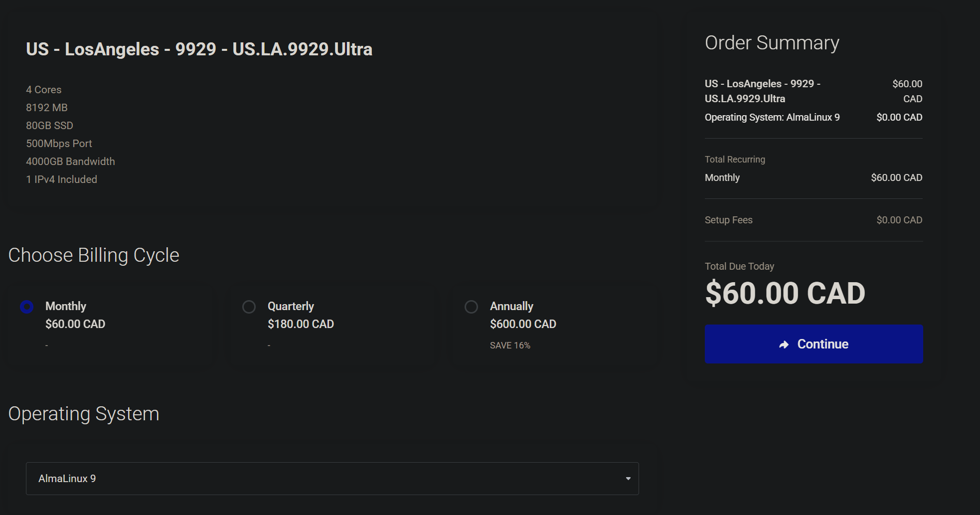Click the 4000GB Bandwidth spec line
The image size is (980, 515).
tap(70, 162)
